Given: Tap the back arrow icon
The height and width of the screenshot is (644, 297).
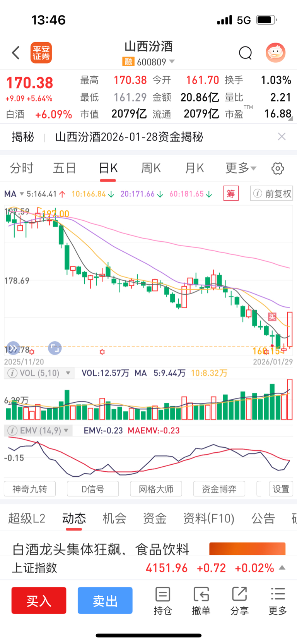Looking at the screenshot, I should 16,53.
